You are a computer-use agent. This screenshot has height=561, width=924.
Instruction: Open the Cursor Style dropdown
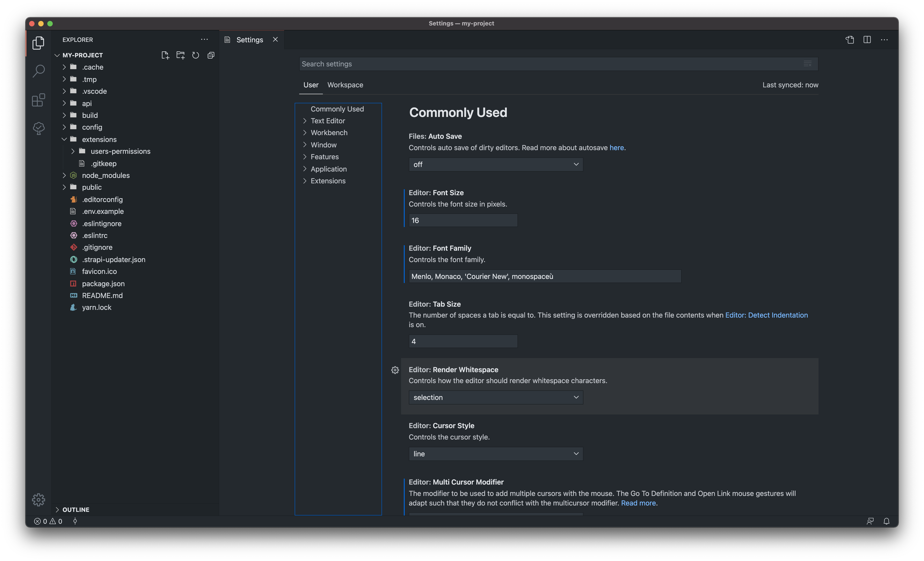tap(496, 454)
